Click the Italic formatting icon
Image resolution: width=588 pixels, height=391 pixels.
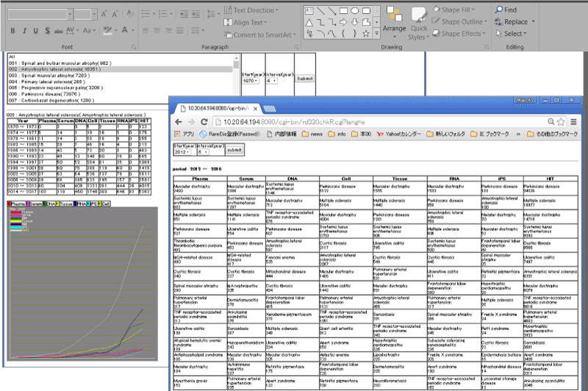point(24,30)
